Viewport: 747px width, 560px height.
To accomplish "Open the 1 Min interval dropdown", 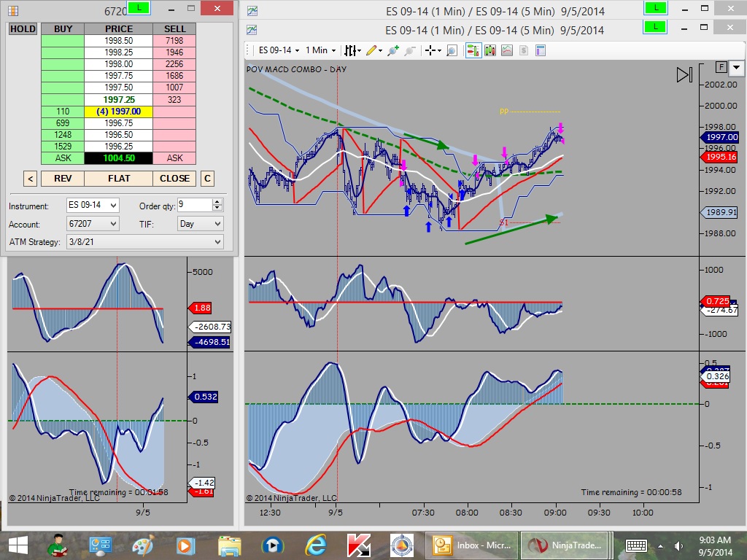I will [321, 50].
